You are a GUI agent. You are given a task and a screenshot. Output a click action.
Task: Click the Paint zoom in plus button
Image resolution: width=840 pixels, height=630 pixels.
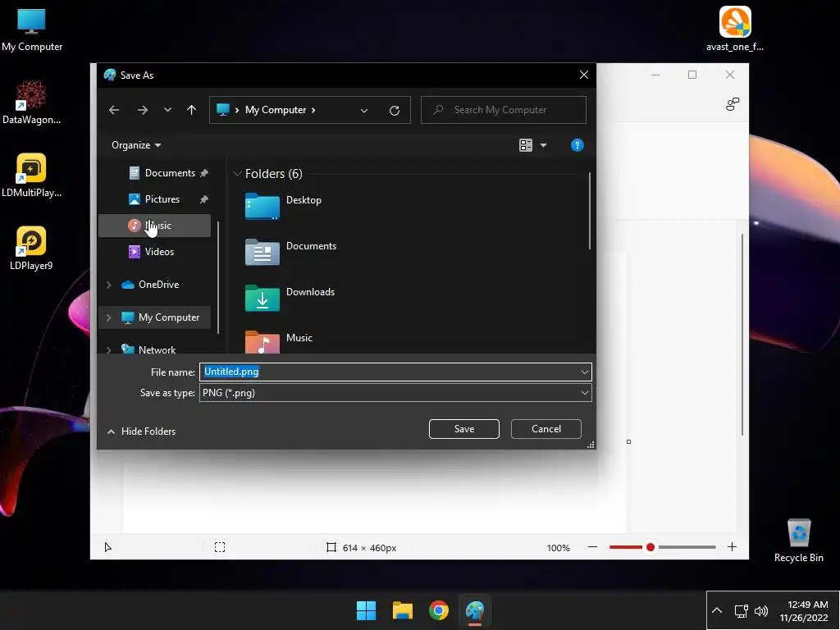point(732,547)
